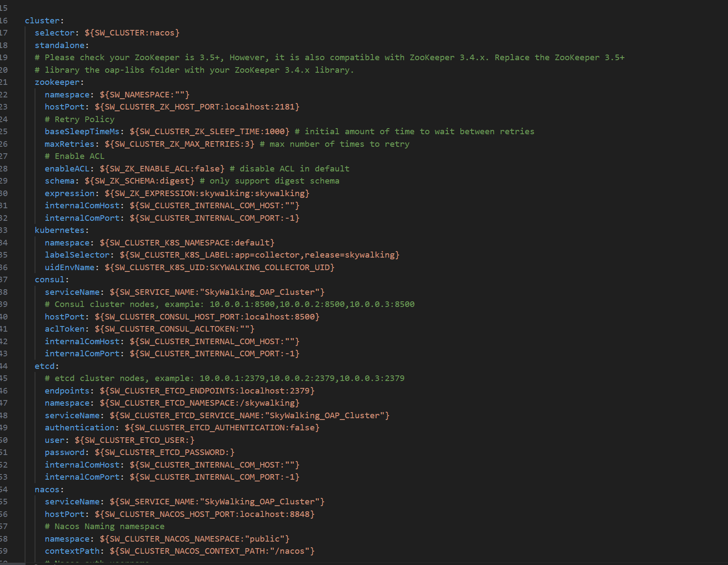This screenshot has width=728, height=565.
Task: Click the 'authentication' key
Action: pos(80,428)
